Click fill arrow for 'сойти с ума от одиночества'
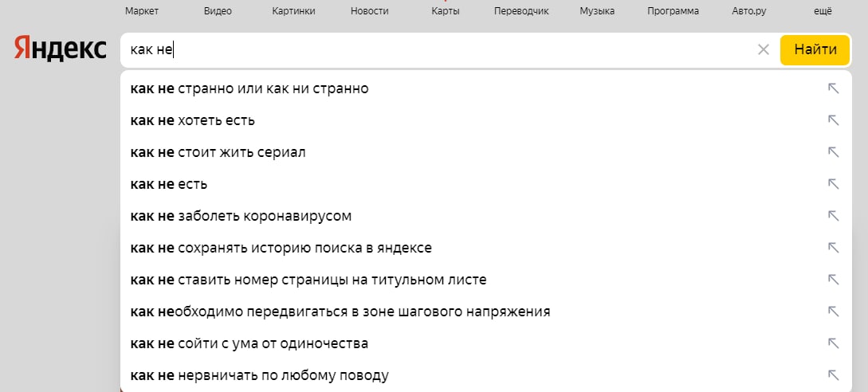The width and height of the screenshot is (868, 392). [833, 344]
